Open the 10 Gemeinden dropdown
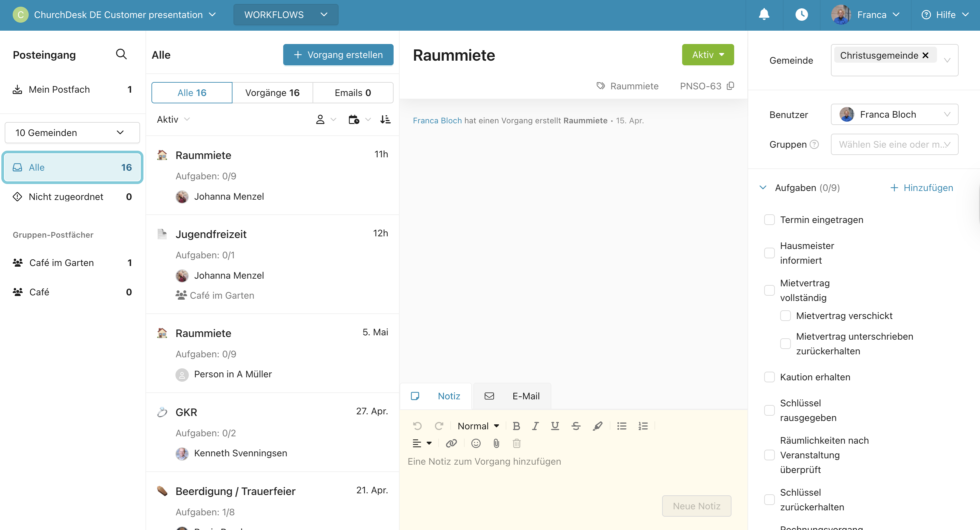 coord(72,133)
